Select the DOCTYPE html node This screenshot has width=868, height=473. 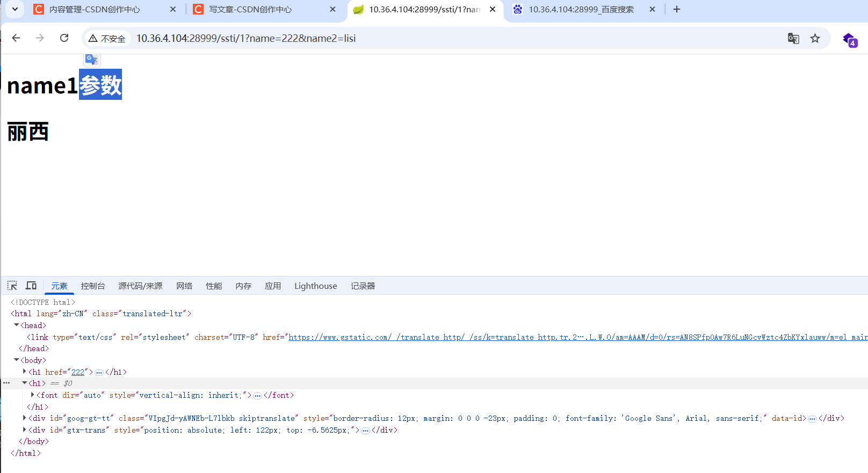(x=43, y=302)
